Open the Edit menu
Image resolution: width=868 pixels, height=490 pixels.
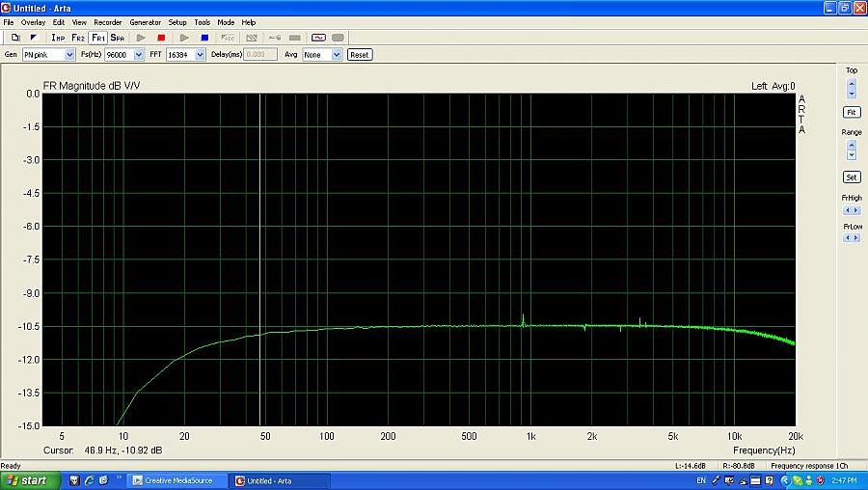59,23
